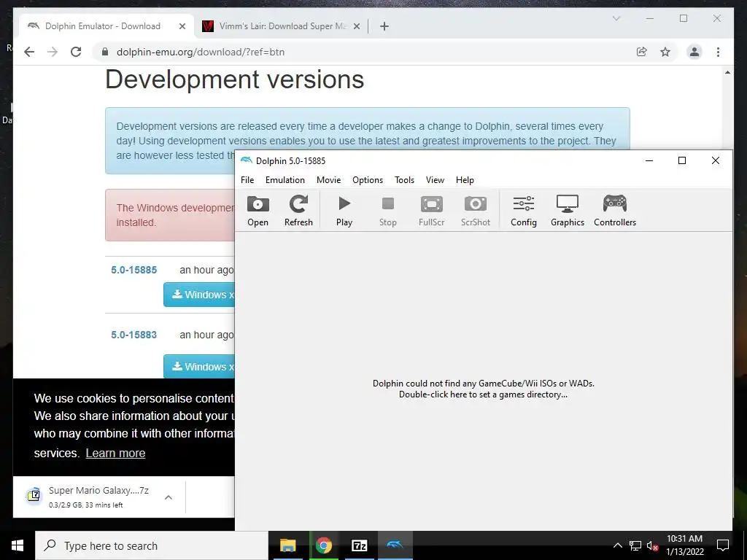Maximize the Dolphin 5.0-15885 window
Image resolution: width=747 pixels, height=560 pixels.
(682, 160)
